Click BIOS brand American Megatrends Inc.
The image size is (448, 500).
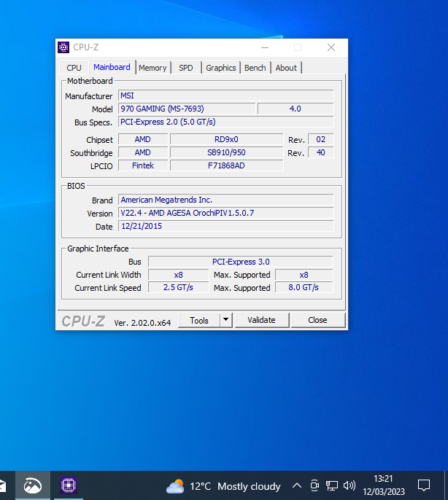(x=226, y=200)
